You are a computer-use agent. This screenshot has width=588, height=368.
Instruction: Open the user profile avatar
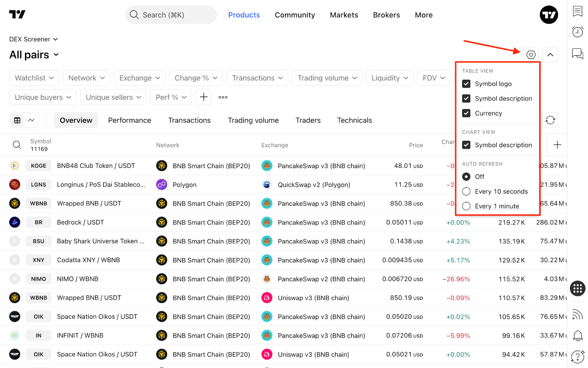pyautogui.click(x=549, y=15)
